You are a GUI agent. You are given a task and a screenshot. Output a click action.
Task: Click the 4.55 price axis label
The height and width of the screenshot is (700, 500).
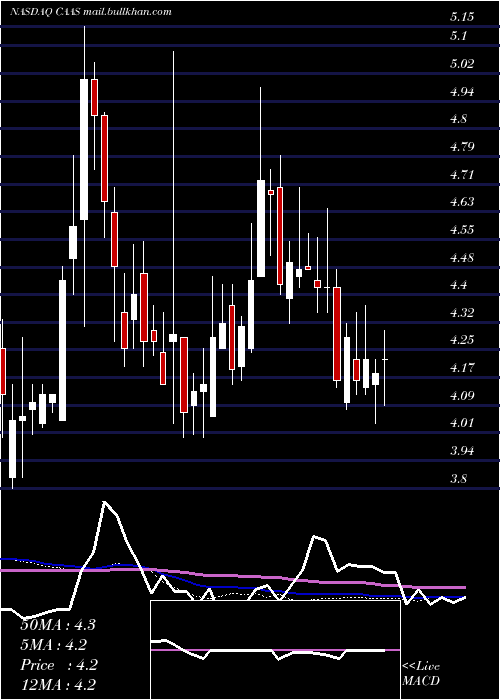[x=462, y=230]
